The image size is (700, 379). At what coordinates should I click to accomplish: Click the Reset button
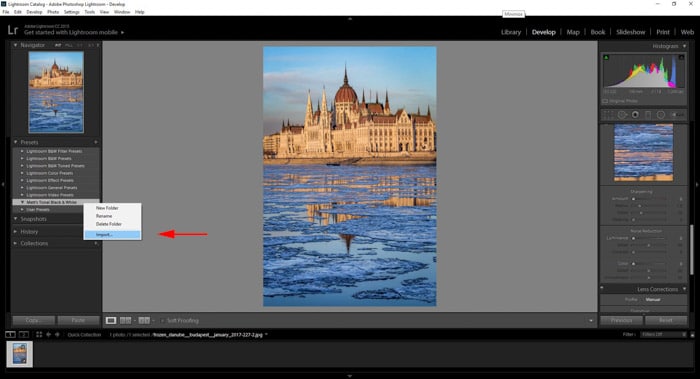(666, 321)
